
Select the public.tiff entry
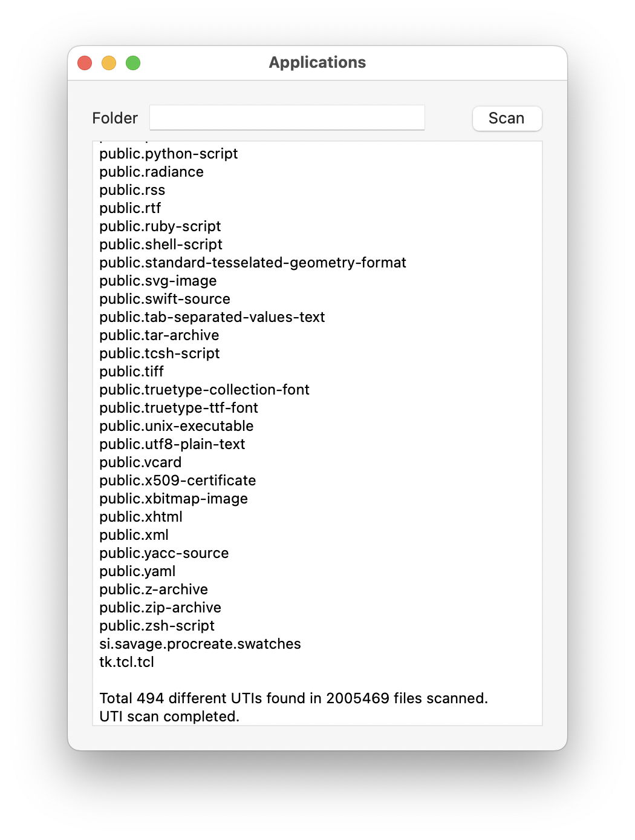131,372
